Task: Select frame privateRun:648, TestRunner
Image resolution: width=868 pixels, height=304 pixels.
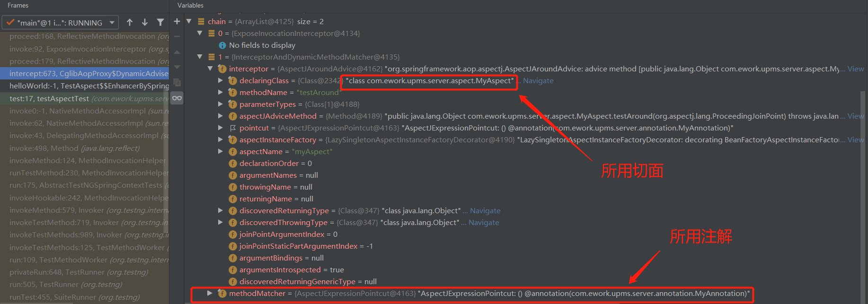Action: click(x=84, y=272)
